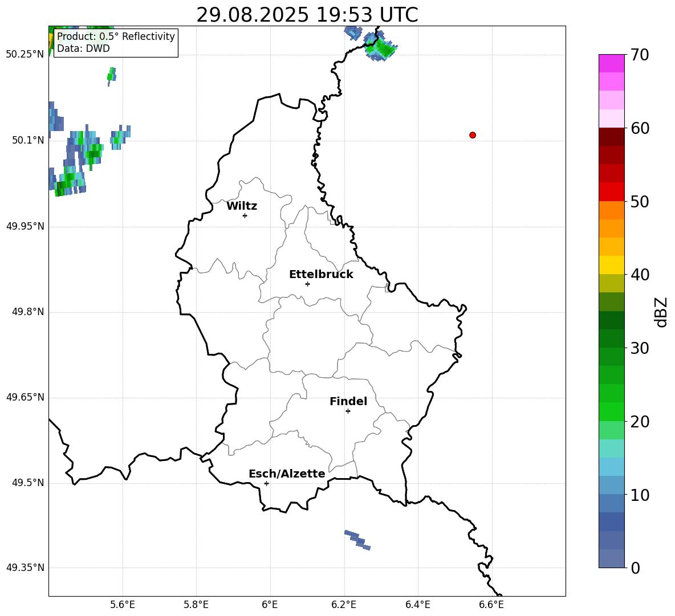Click the Wiltz town label
The height and width of the screenshot is (616, 675).
tap(242, 206)
